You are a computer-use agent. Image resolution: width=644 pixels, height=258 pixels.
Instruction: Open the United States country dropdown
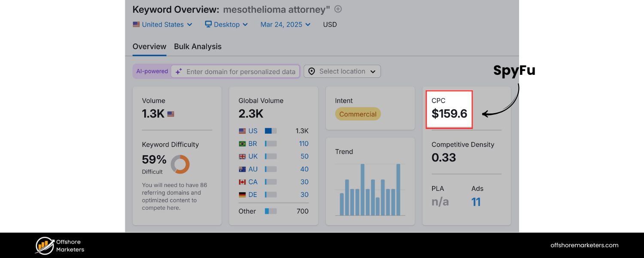pyautogui.click(x=163, y=25)
